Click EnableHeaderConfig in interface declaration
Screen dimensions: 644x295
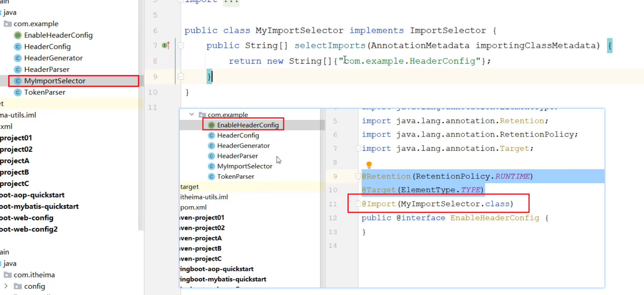point(495,218)
